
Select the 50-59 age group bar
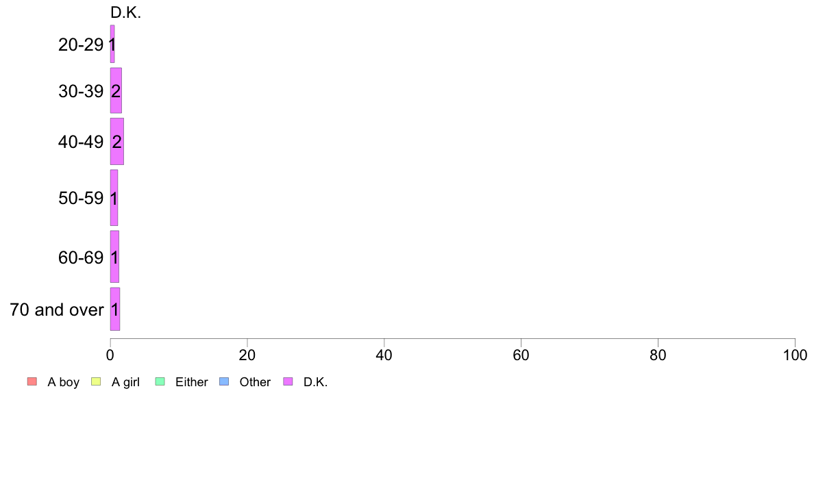point(114,198)
